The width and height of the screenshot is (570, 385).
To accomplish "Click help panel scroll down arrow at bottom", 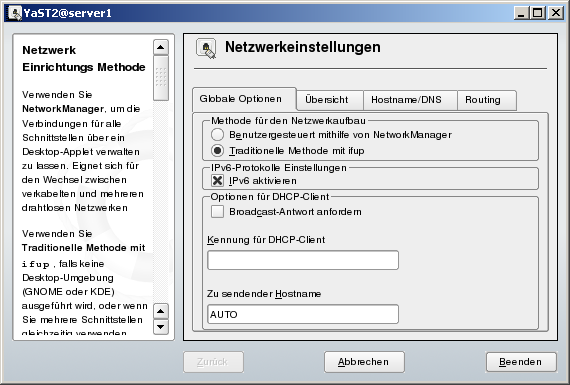I will (x=161, y=327).
